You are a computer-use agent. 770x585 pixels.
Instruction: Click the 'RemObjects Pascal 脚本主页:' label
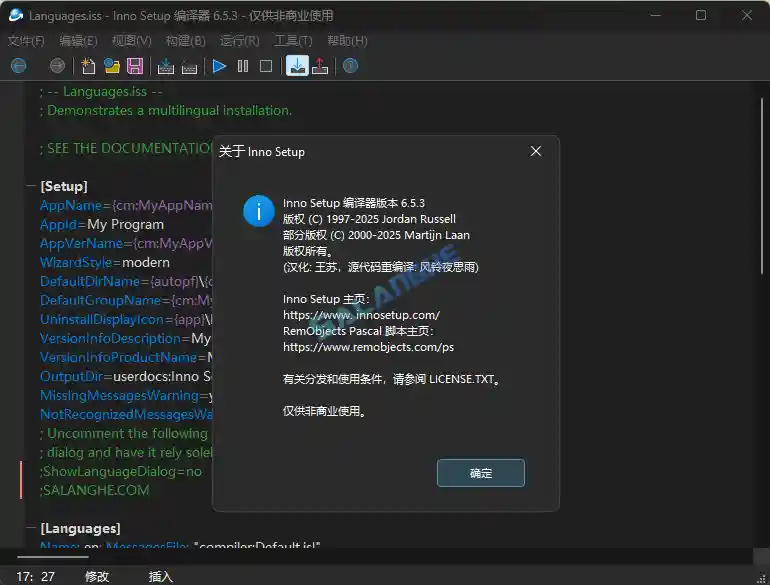tap(358, 331)
